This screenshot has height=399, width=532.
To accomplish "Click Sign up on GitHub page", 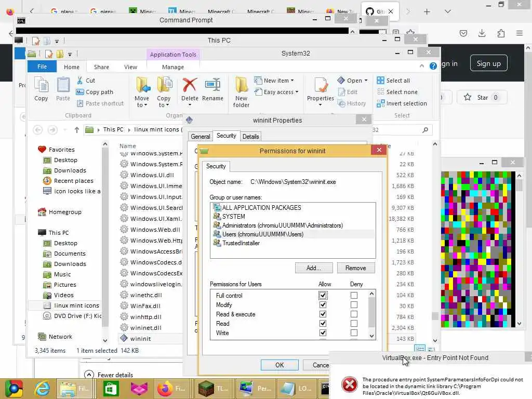I will point(488,63).
